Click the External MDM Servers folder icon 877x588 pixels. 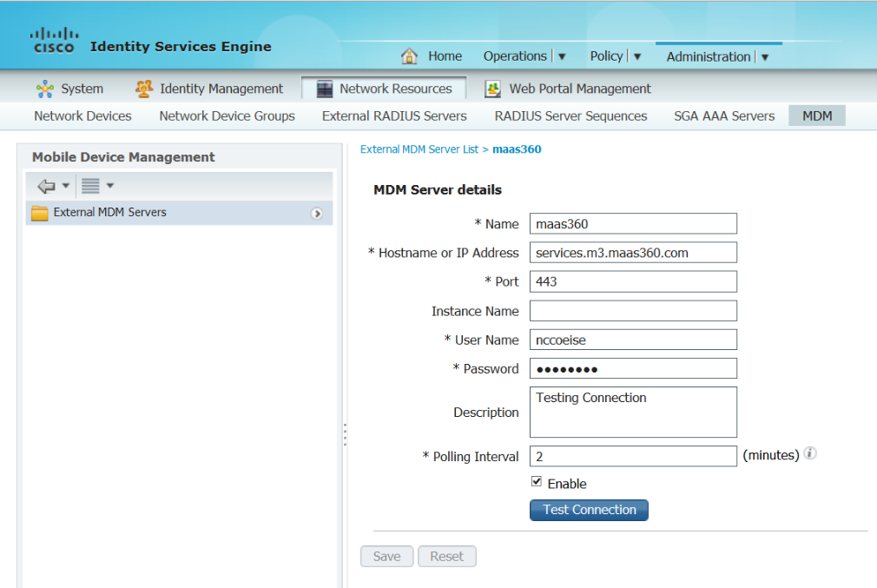pyautogui.click(x=40, y=213)
